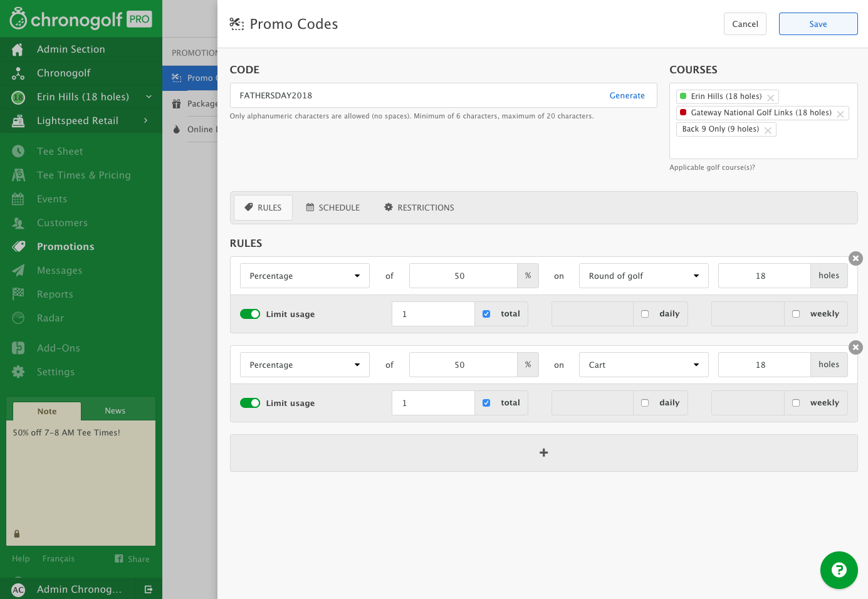
Task: Open the Cart dropdown
Action: click(644, 365)
